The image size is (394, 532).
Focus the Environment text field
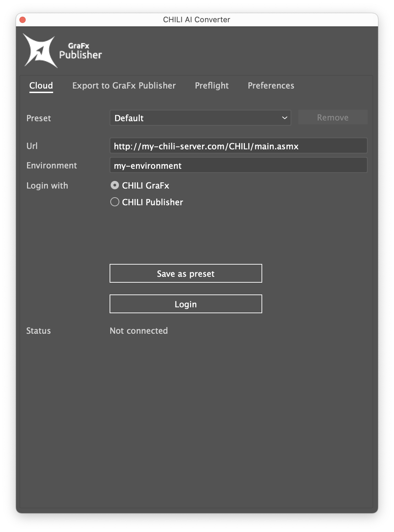238,165
